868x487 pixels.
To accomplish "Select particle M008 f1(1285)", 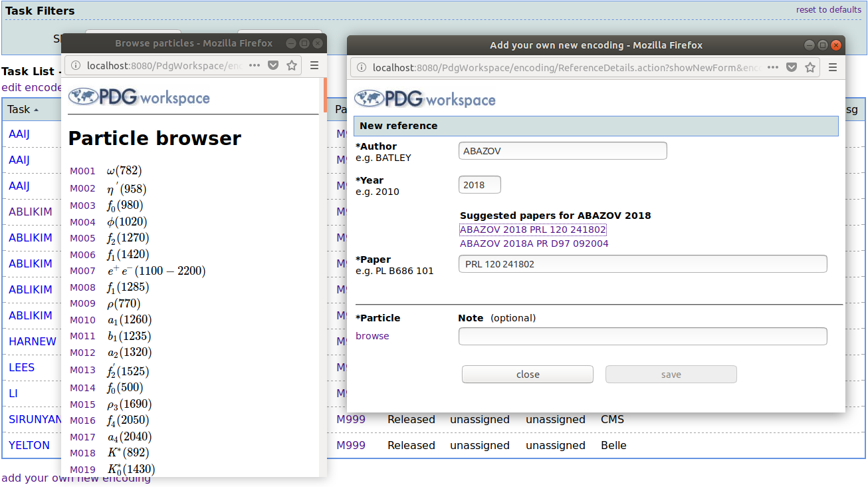I will tap(83, 287).
